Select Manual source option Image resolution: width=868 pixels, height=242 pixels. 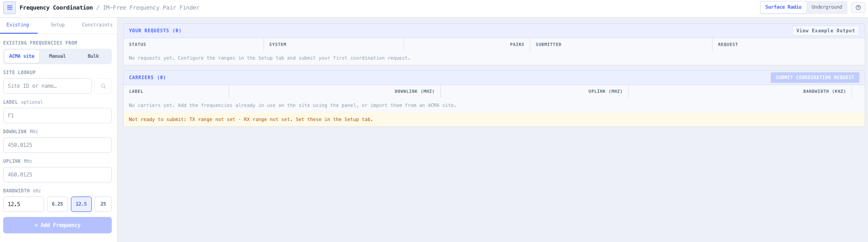pos(57,56)
